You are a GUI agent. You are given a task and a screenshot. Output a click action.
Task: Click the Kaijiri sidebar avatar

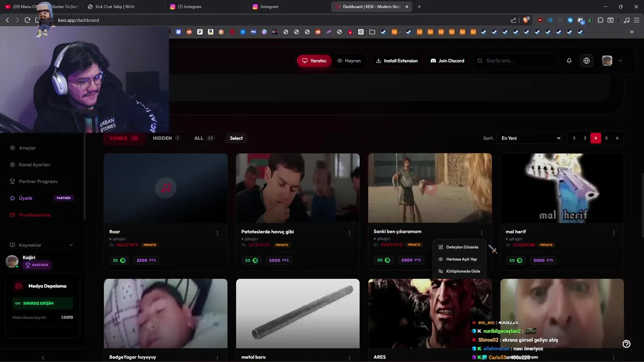coord(12,261)
